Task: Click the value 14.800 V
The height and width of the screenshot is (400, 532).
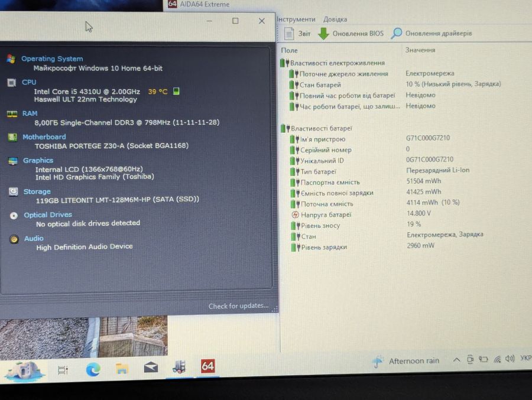Action: point(419,213)
